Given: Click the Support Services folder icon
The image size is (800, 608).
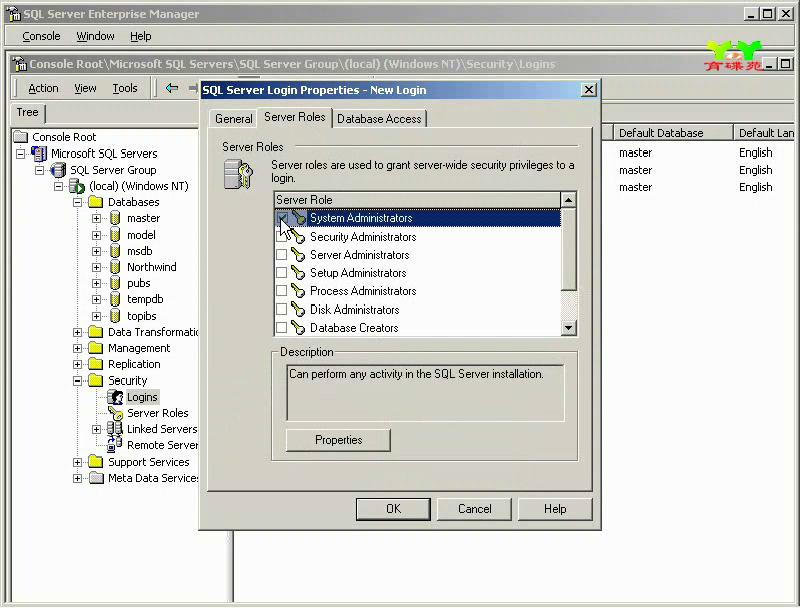Looking at the screenshot, I should tap(95, 462).
